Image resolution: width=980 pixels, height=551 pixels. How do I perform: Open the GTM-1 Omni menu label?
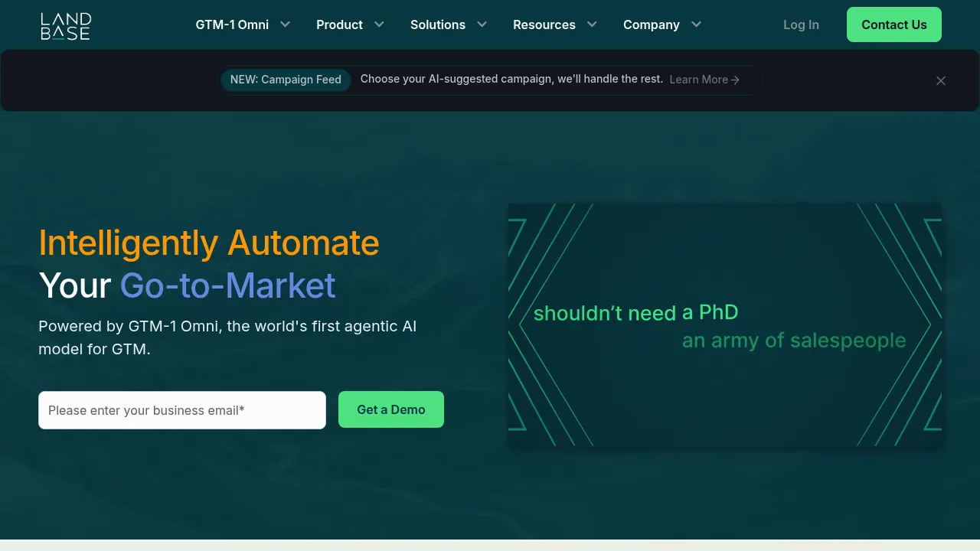pos(232,24)
